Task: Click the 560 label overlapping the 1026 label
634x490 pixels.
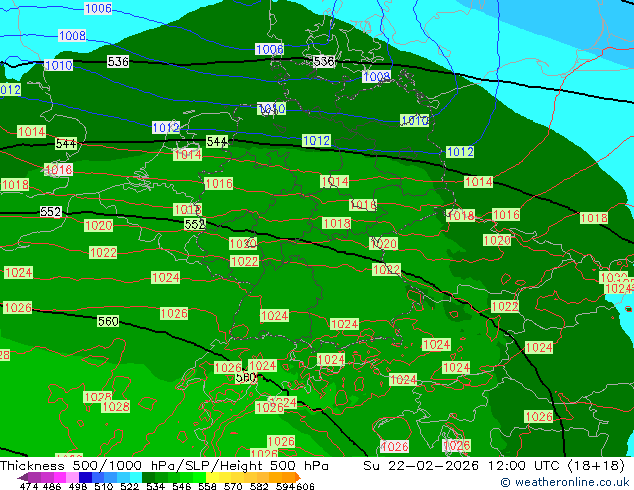Action: tap(245, 378)
